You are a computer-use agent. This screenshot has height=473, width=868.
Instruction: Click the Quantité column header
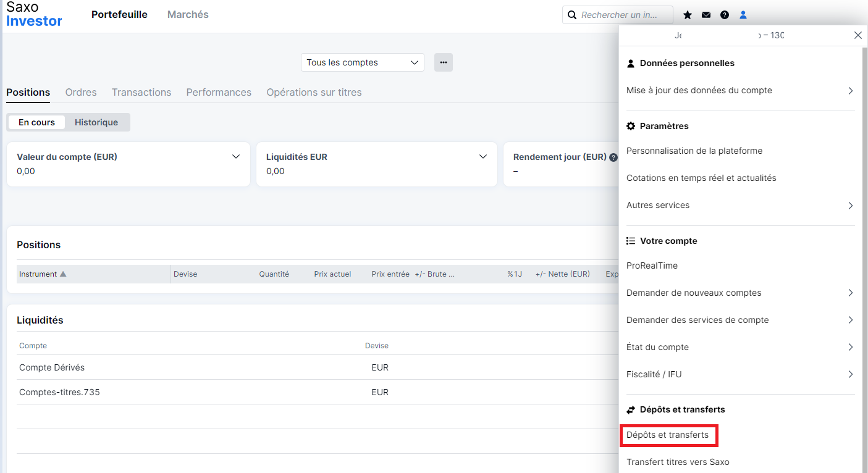(x=274, y=274)
